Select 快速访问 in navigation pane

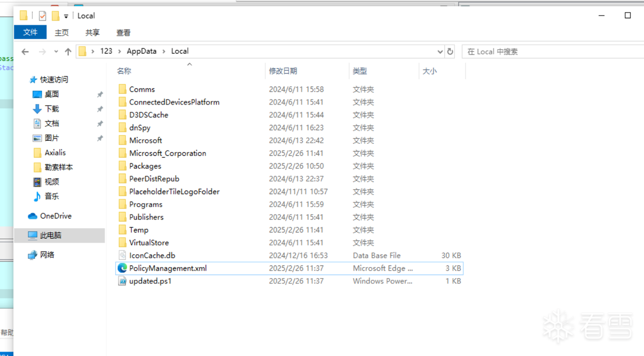coord(54,79)
